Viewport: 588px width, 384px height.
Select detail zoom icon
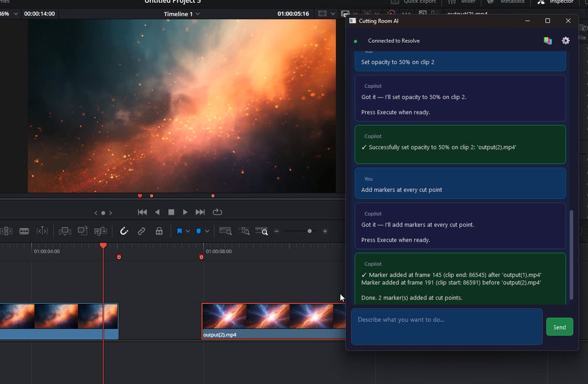[x=244, y=231]
